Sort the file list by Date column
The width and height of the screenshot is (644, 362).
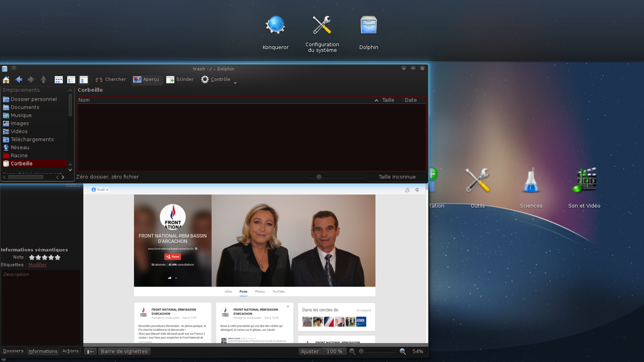coord(411,100)
